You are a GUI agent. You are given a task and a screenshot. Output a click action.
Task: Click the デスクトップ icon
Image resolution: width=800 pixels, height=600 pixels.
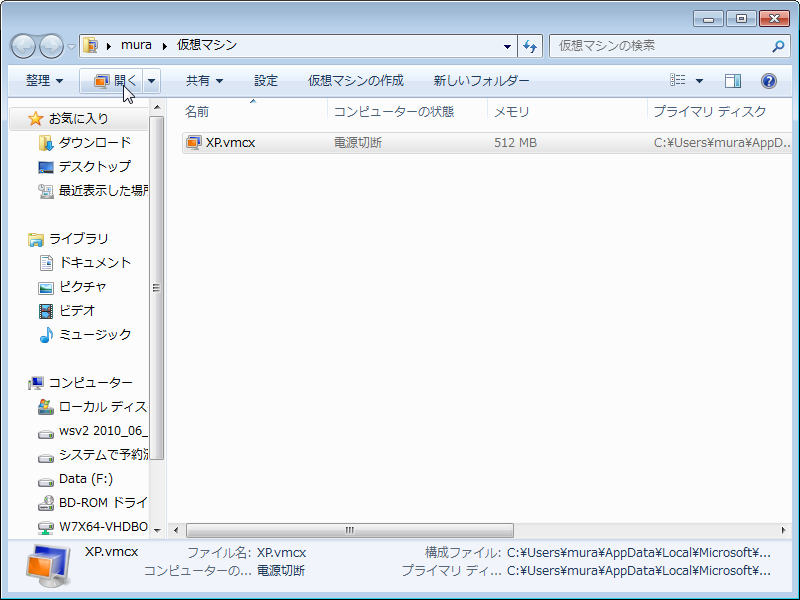(x=45, y=167)
